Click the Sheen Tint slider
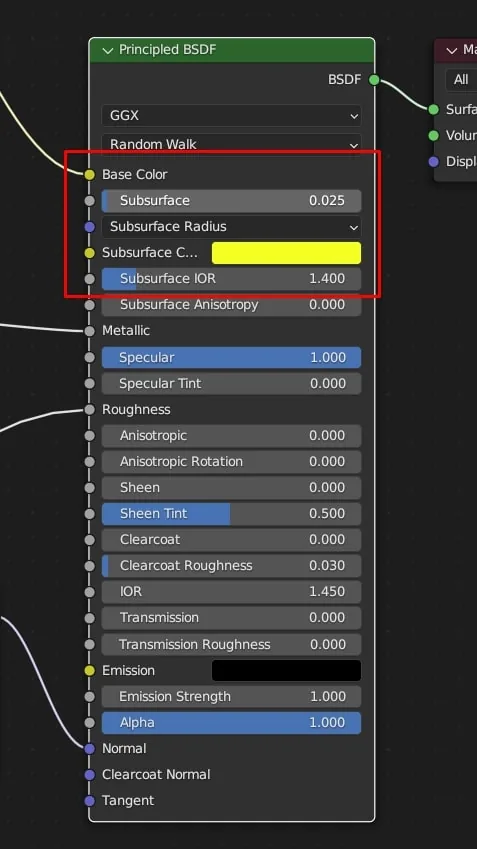 [231, 513]
